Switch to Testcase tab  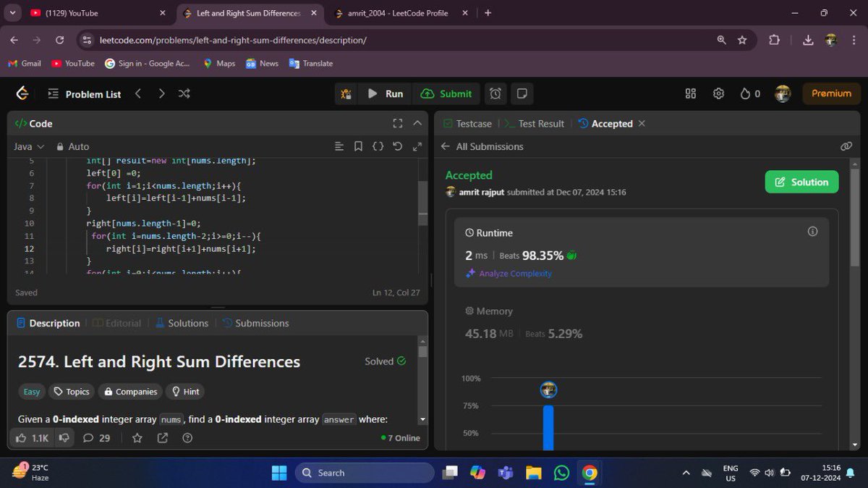pos(467,124)
